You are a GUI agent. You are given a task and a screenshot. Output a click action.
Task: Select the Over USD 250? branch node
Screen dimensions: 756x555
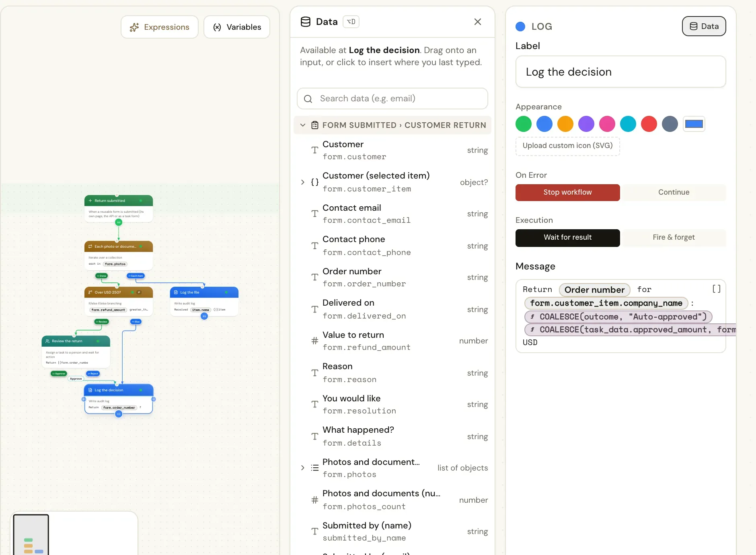point(119,301)
